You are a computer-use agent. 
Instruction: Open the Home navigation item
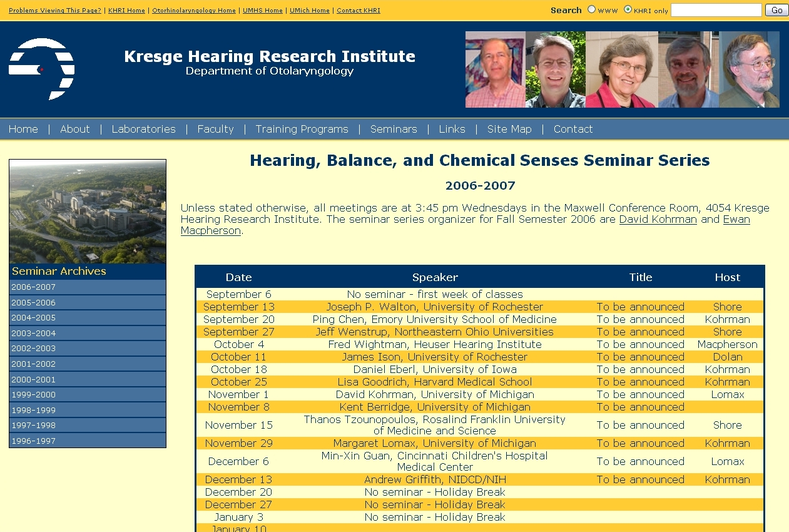23,129
